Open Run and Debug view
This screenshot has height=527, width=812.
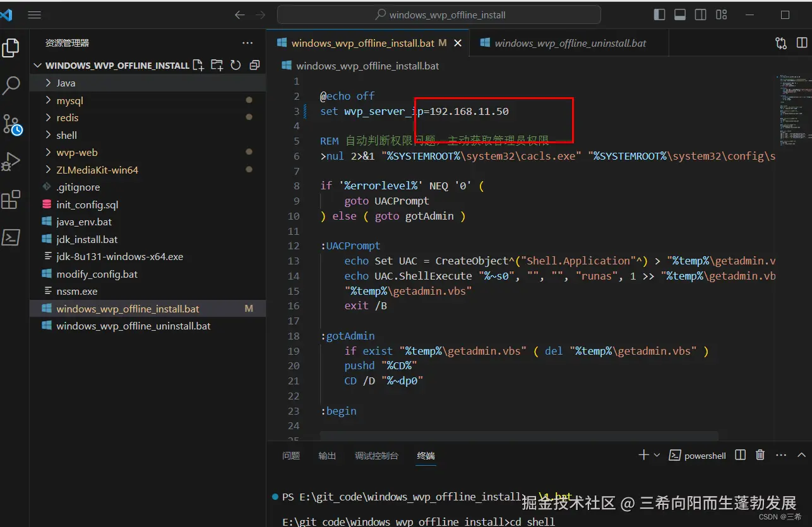pyautogui.click(x=11, y=162)
